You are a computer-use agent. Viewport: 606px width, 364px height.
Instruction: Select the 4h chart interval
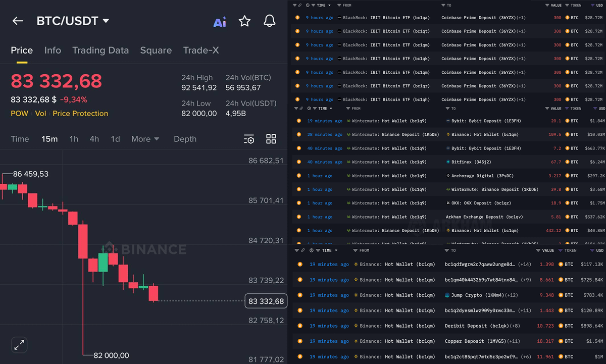pos(94,139)
